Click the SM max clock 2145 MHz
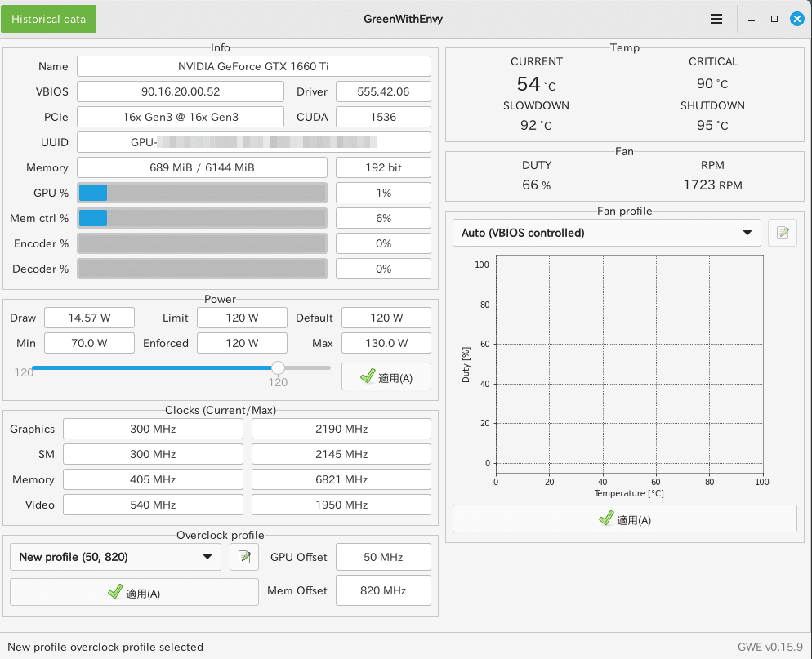The width and height of the screenshot is (812, 659). [x=341, y=455]
